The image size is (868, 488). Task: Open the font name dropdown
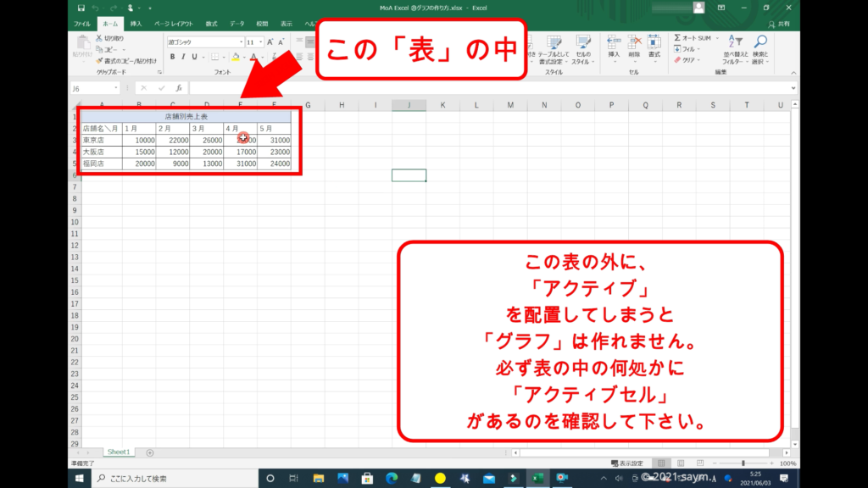tap(241, 42)
